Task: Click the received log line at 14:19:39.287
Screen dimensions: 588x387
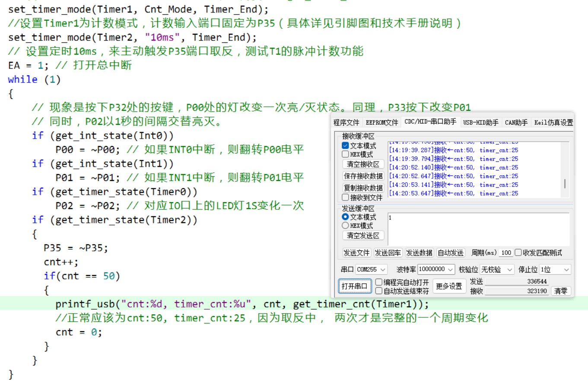Action: [x=454, y=150]
